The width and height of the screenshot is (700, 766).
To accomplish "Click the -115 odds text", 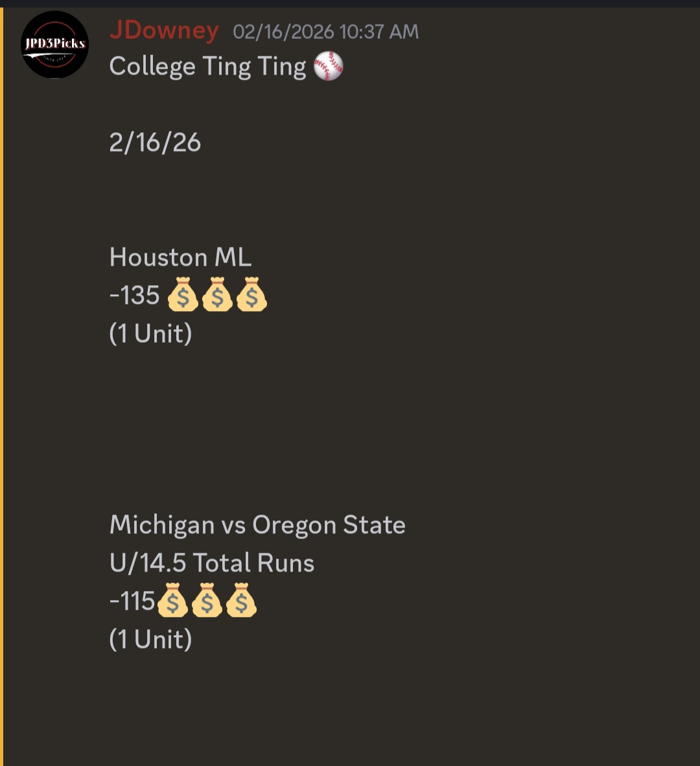I will point(132,601).
